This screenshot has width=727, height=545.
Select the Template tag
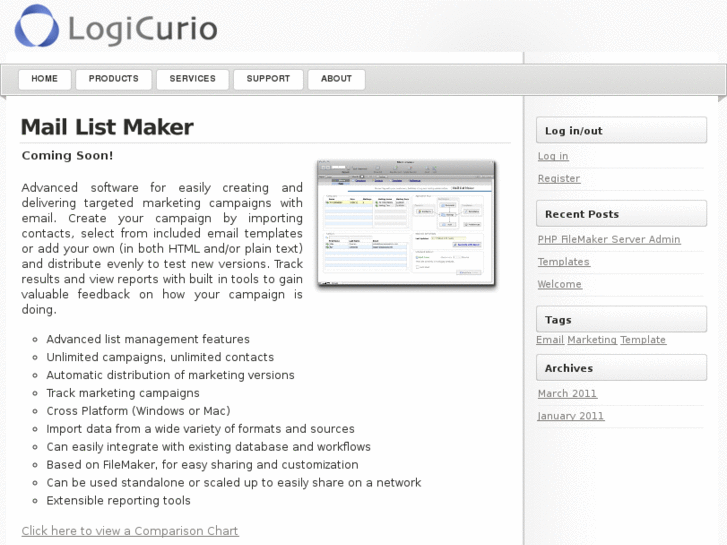pyautogui.click(x=643, y=340)
